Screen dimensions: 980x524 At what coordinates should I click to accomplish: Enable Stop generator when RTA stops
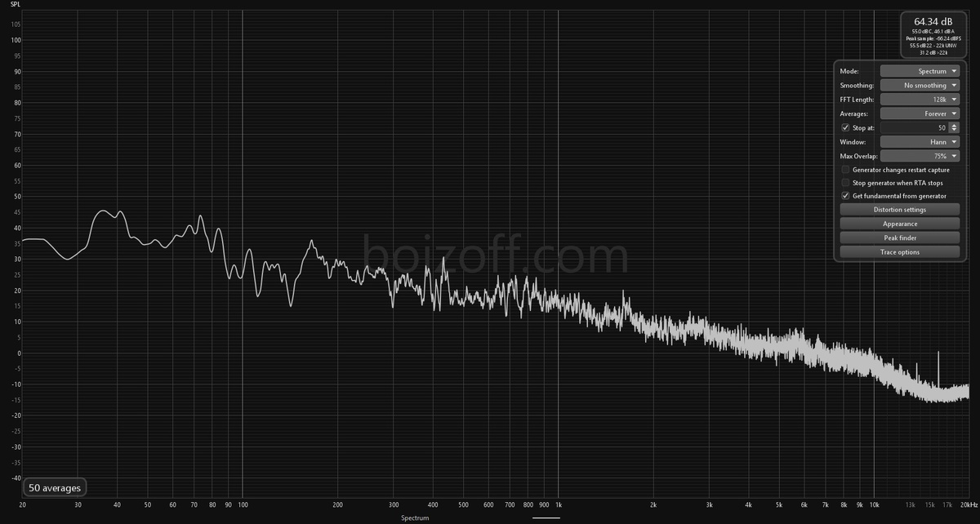tap(845, 183)
